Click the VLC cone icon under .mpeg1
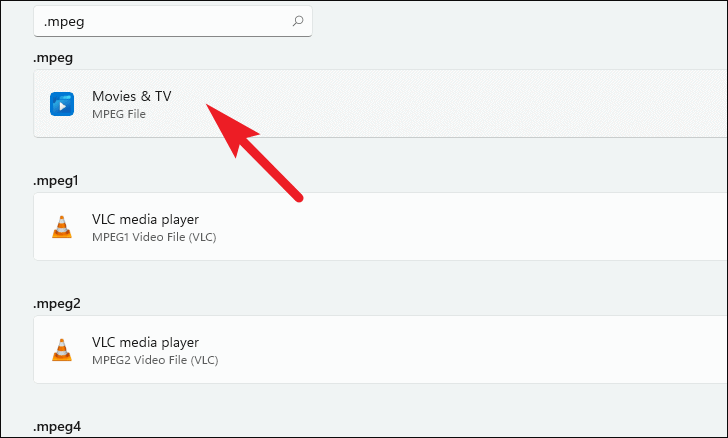728x438 pixels. [62, 227]
